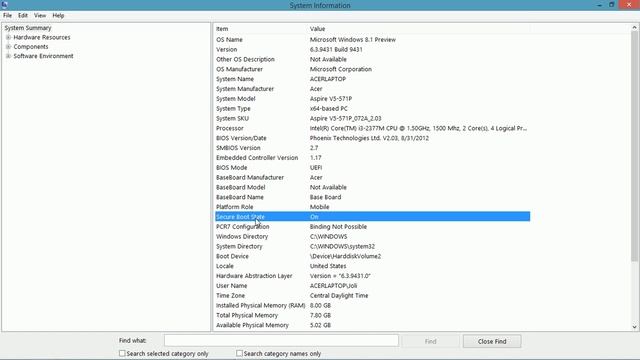Image resolution: width=640 pixels, height=360 pixels.
Task: Select the System Type row
Action: point(372,109)
